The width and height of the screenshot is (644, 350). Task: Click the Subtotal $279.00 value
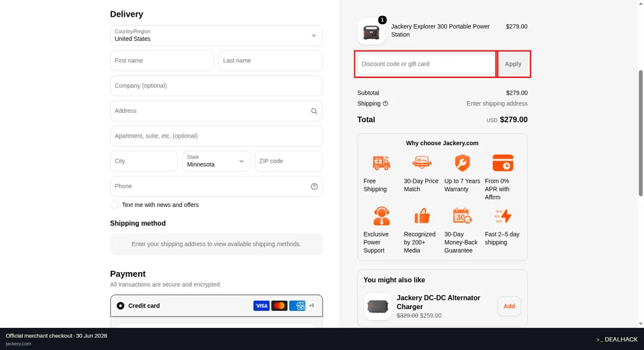[x=517, y=93]
